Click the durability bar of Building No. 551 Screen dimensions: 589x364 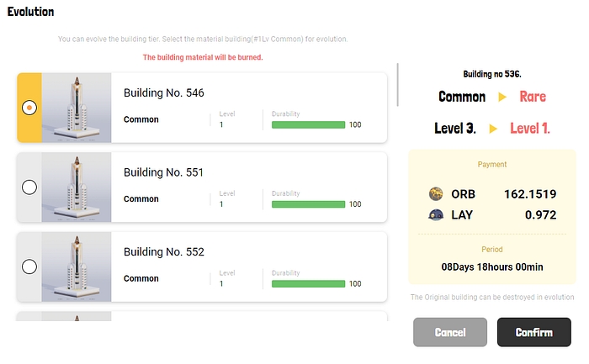(308, 204)
